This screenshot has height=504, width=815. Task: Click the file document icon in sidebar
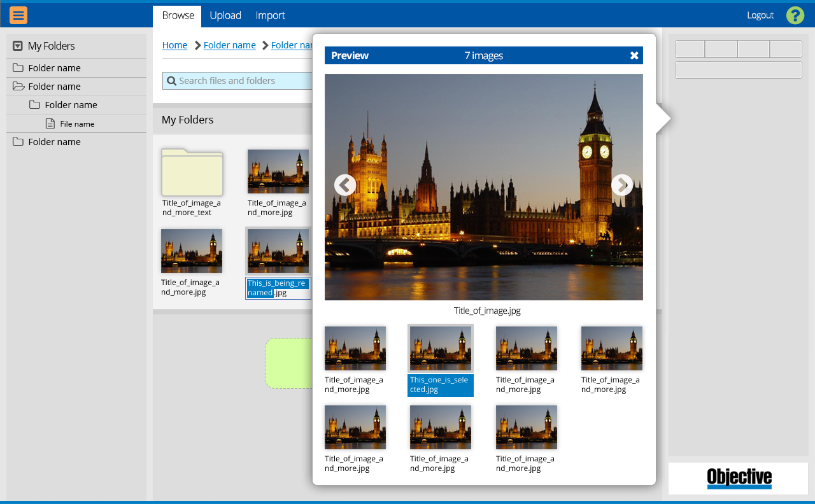pyautogui.click(x=50, y=123)
